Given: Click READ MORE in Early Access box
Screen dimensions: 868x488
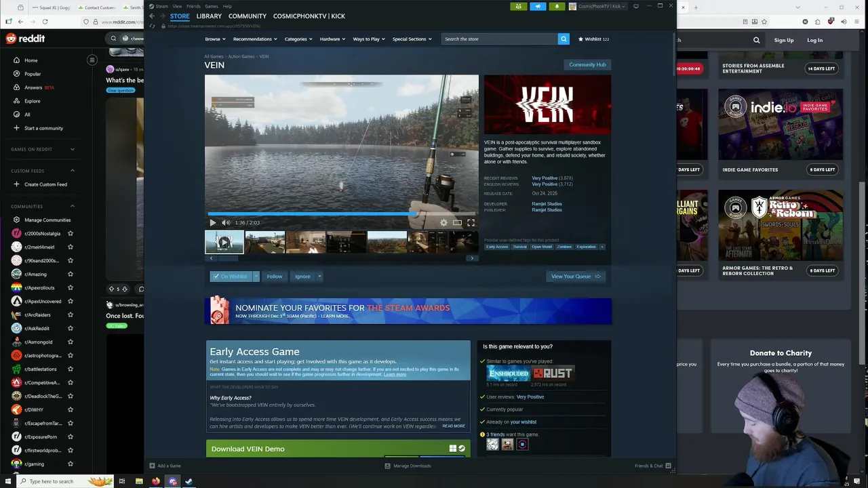Looking at the screenshot, I should 454,426.
